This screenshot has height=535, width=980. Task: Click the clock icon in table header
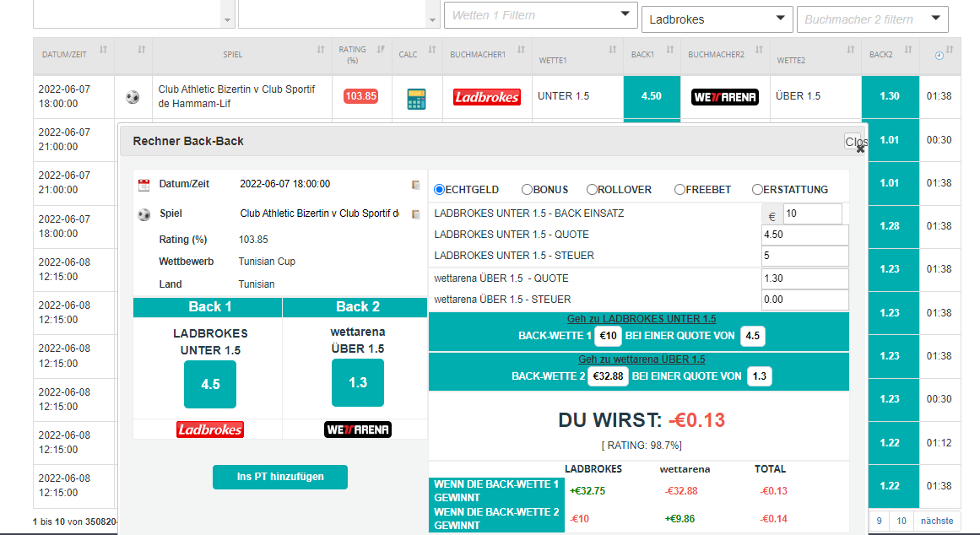[939, 56]
